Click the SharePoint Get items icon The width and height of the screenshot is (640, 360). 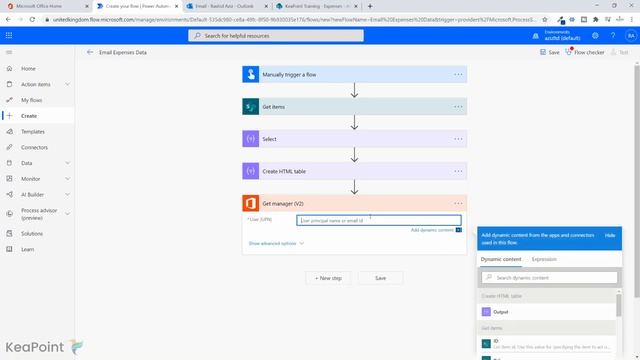pyautogui.click(x=251, y=107)
